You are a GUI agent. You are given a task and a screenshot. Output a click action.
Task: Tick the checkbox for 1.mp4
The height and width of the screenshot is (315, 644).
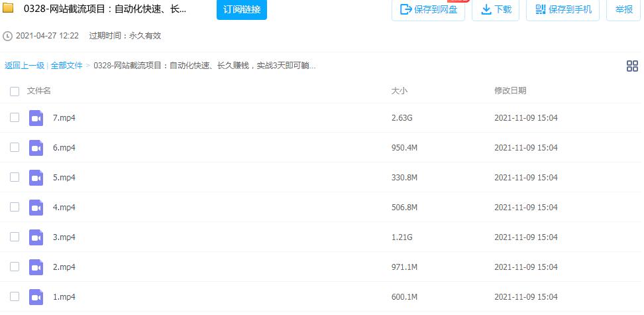click(15, 296)
